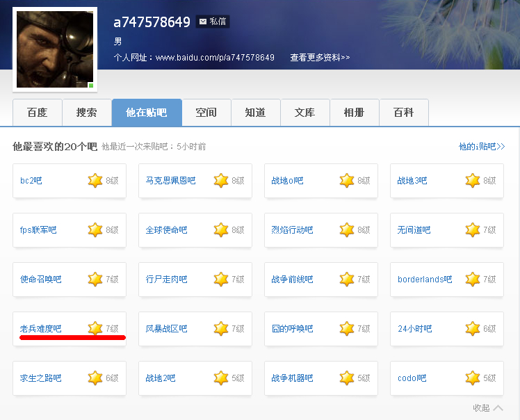This screenshot has height=420, width=520.
Task: Click the star icon on the 马克思佩恩吧 card
Action: [221, 181]
